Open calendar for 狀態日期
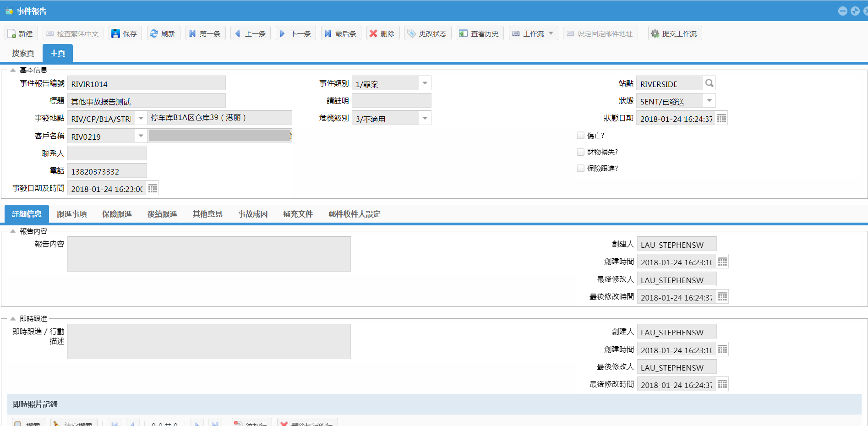 [x=721, y=118]
